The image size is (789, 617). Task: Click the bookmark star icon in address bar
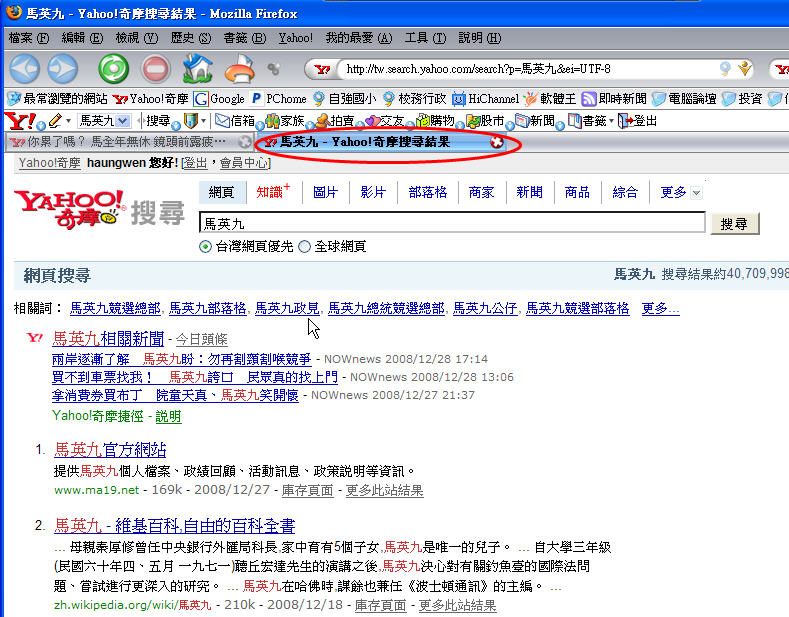pyautogui.click(x=745, y=68)
